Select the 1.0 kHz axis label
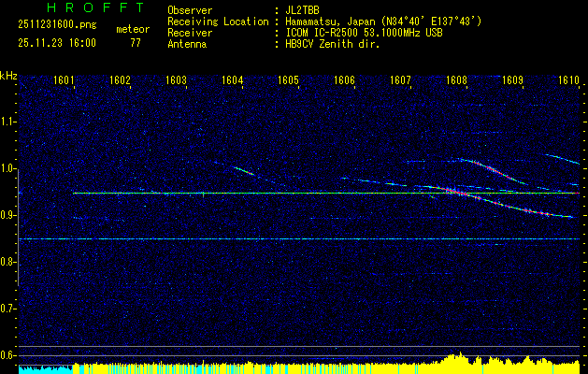Viewport: 588px width, 374px height. (x=8, y=168)
